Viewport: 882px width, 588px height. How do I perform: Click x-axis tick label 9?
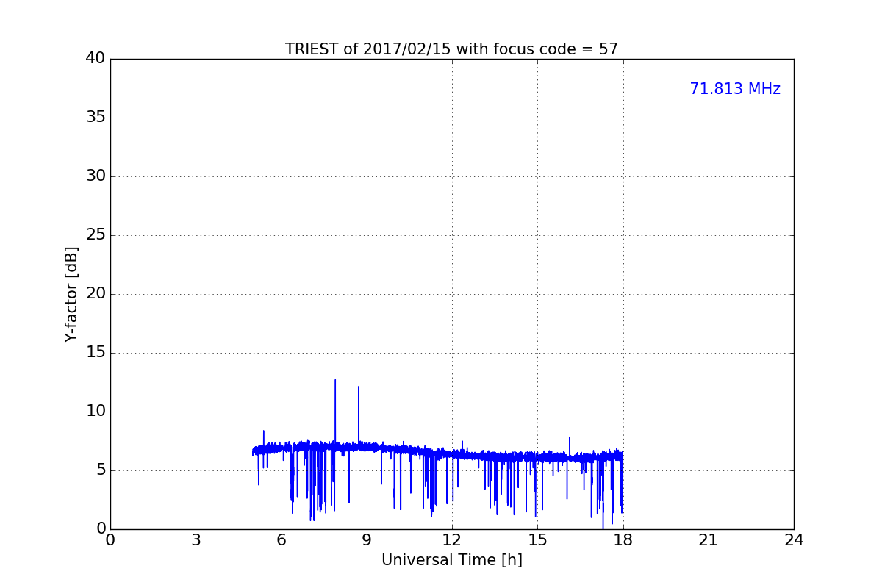(367, 540)
